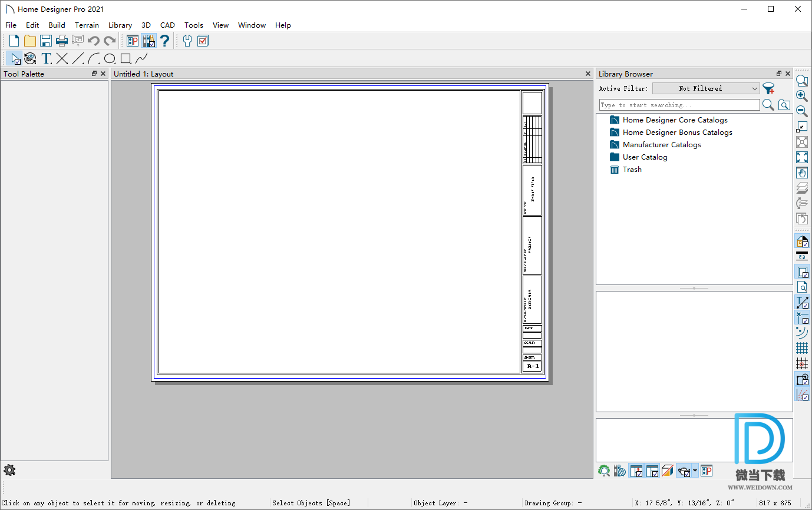
Task: Select the X point marker tool
Action: click(x=62, y=58)
